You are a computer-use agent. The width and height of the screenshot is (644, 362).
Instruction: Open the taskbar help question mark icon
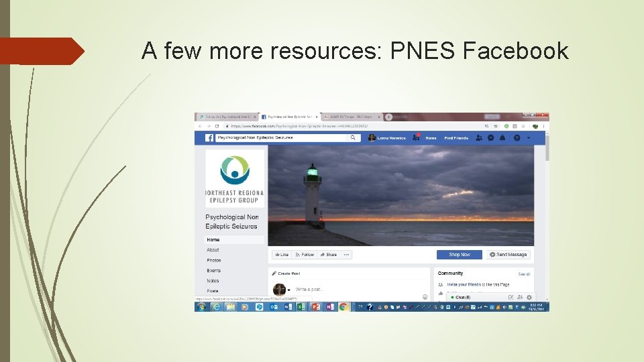tap(370, 306)
